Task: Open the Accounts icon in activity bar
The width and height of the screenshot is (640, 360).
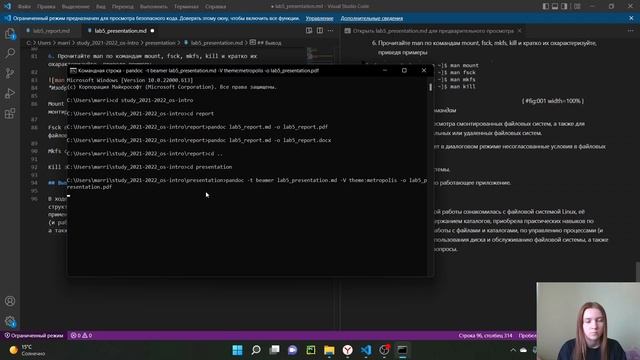Action: (10, 301)
